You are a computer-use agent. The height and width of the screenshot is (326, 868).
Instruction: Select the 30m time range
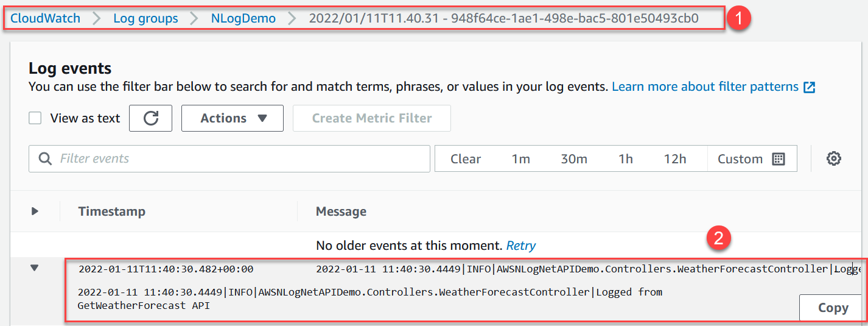tap(573, 158)
